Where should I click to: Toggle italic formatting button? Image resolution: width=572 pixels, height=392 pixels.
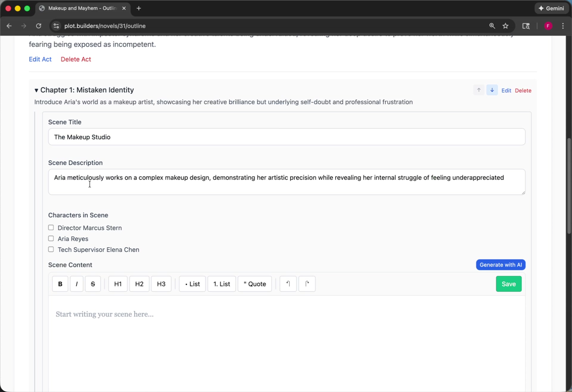click(x=77, y=284)
